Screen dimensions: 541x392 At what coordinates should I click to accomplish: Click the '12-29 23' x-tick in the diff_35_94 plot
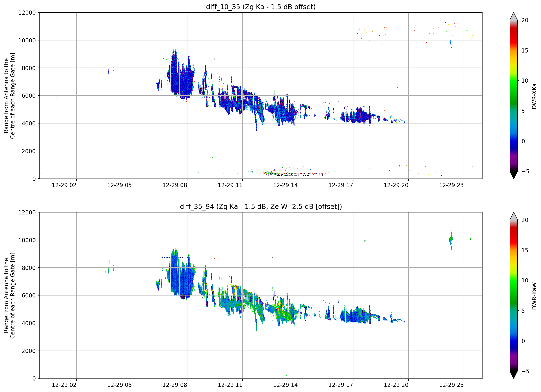coord(452,385)
